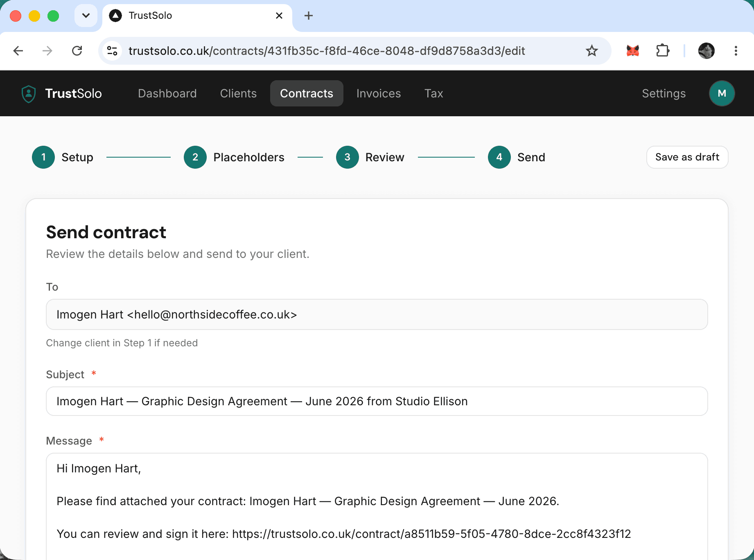Open the Tax nav item
This screenshot has height=560, width=754.
pyautogui.click(x=434, y=93)
